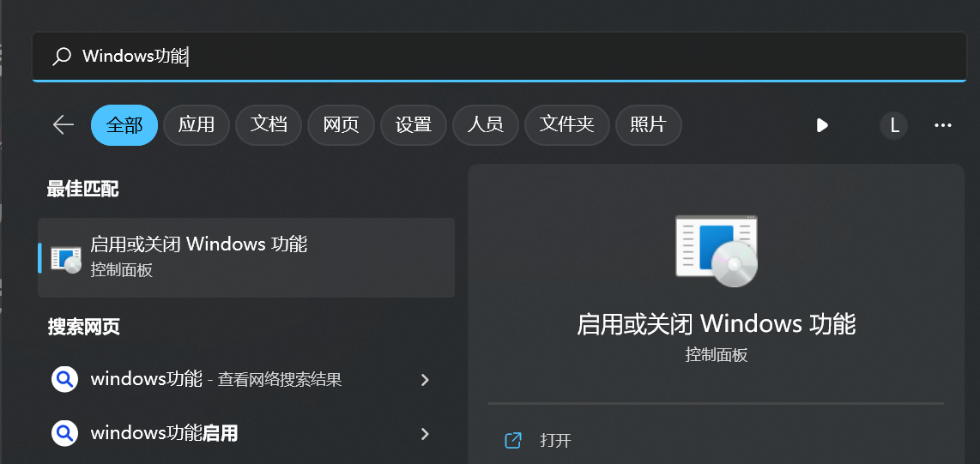Open the 网页 filter tab
The height and width of the screenshot is (464, 980).
[x=341, y=125]
